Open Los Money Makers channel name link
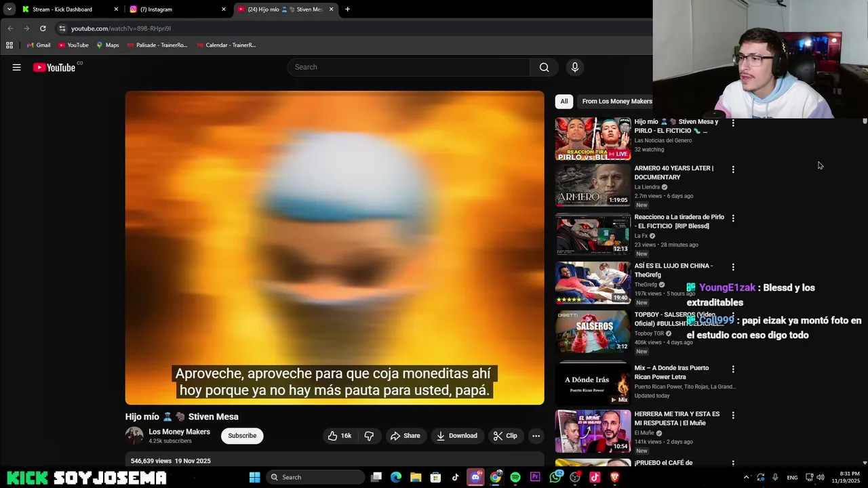 (x=179, y=432)
